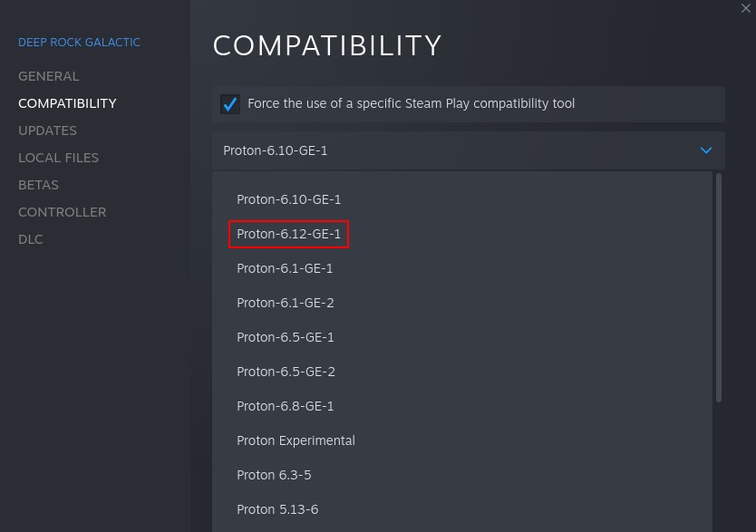
Task: Open Controller settings
Action: coord(62,212)
